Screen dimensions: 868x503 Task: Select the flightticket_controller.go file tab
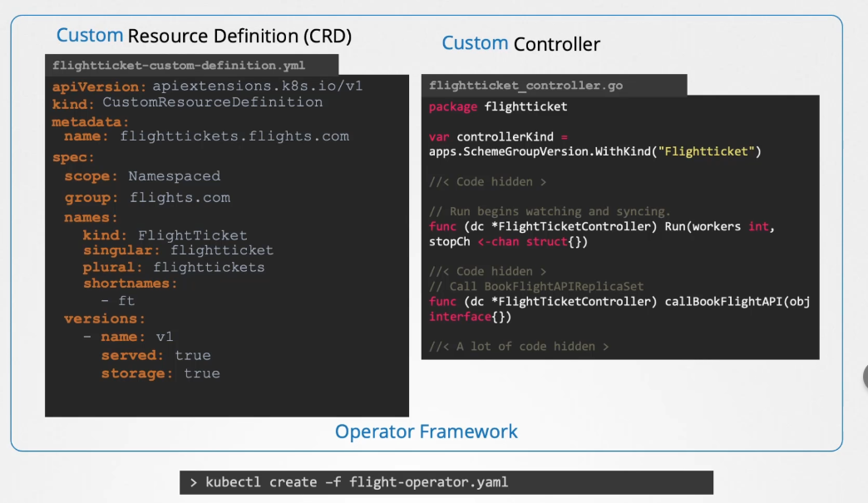point(525,86)
